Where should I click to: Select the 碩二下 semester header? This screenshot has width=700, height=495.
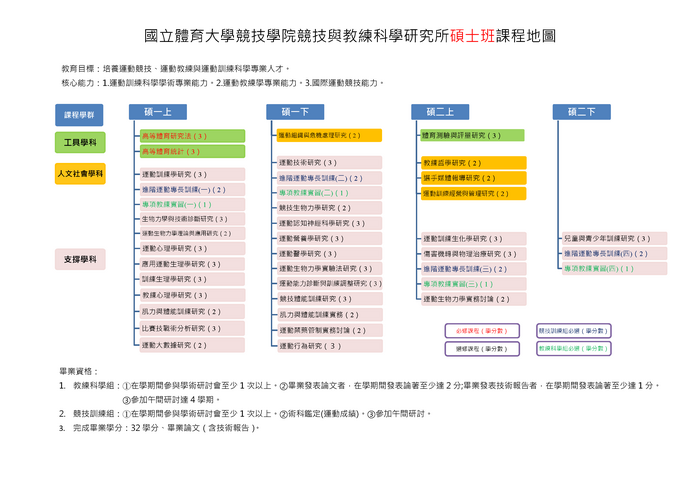[581, 111]
